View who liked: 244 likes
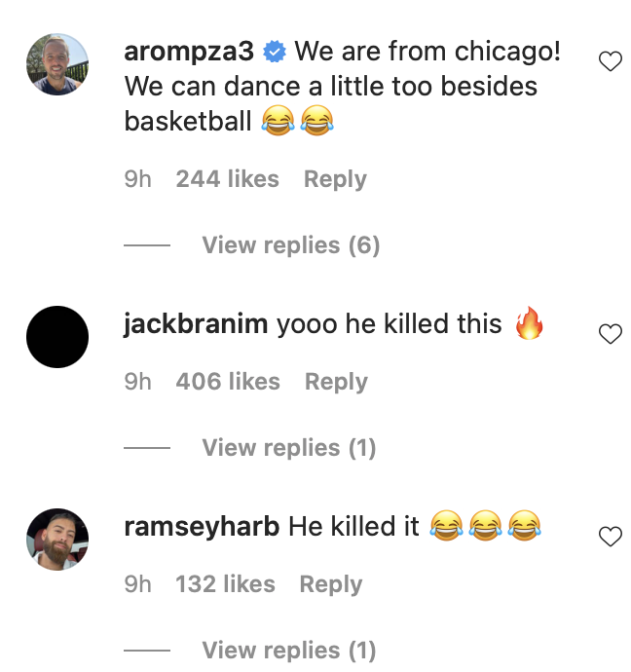This screenshot has height=672, width=631. tap(228, 179)
